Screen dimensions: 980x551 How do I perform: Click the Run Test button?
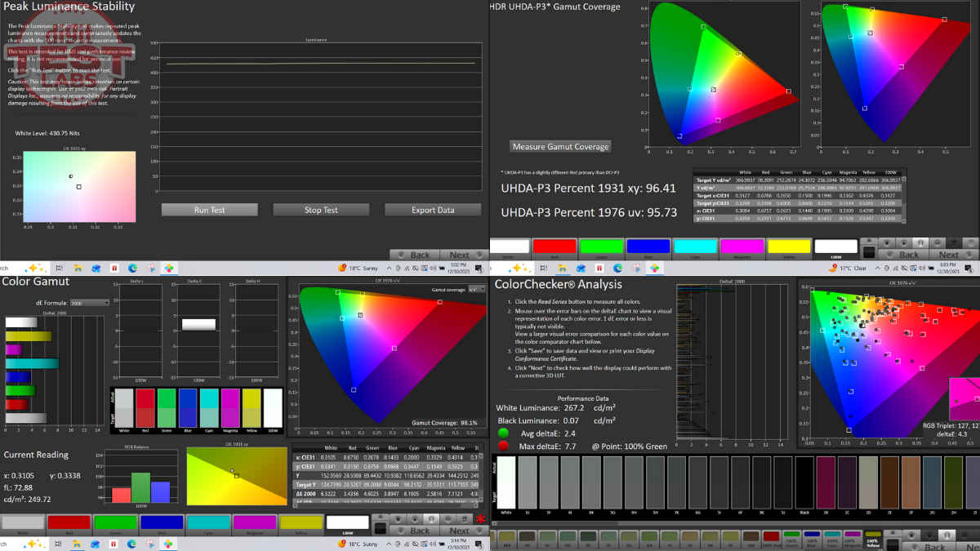(209, 210)
